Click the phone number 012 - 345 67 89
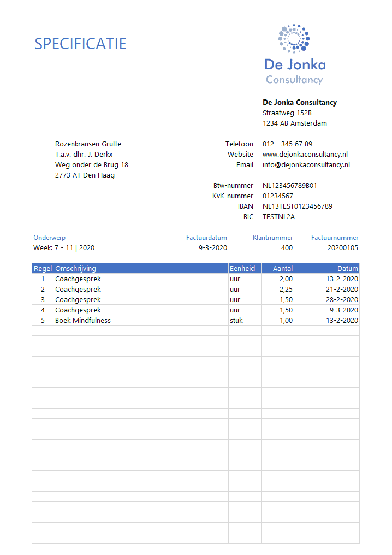Screen dimensions: 392x555 pyautogui.click(x=287, y=144)
